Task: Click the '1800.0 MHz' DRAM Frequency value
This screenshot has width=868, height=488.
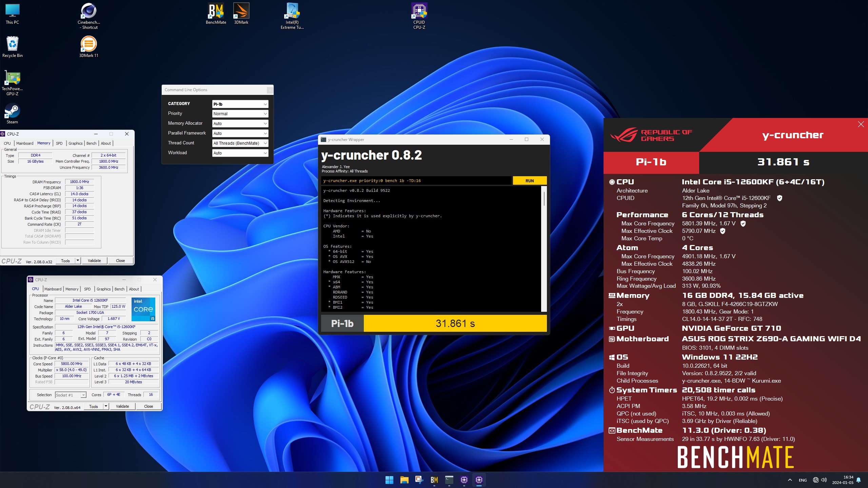Action: pos(79,182)
